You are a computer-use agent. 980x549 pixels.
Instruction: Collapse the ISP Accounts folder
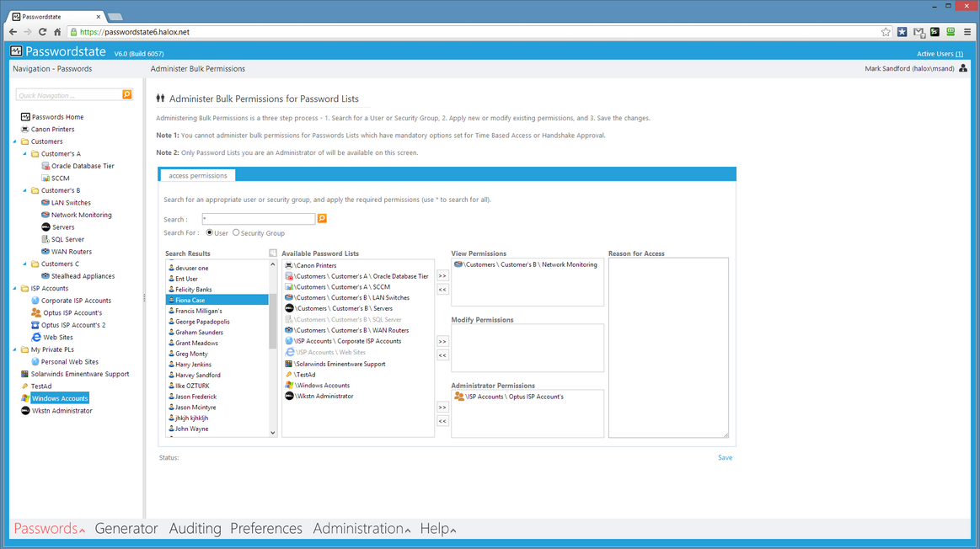[x=15, y=289]
